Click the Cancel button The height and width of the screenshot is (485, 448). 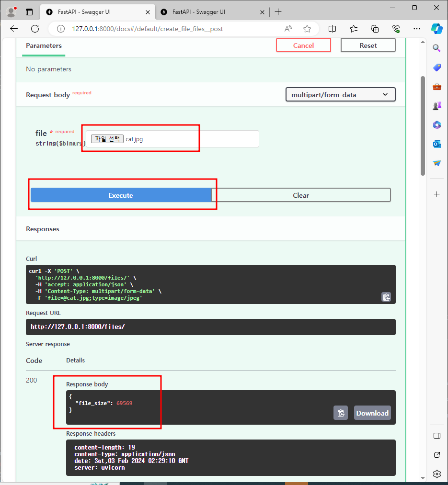click(x=303, y=45)
